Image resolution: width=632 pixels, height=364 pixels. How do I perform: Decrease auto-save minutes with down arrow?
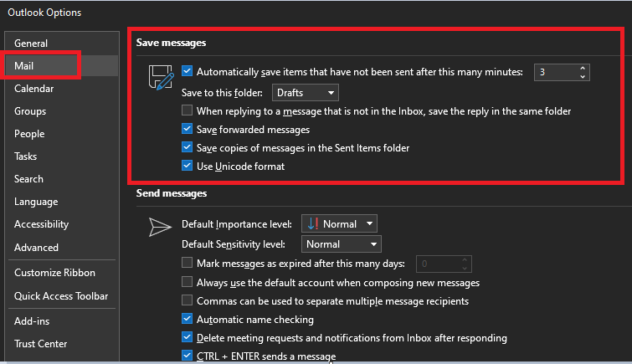pyautogui.click(x=583, y=76)
